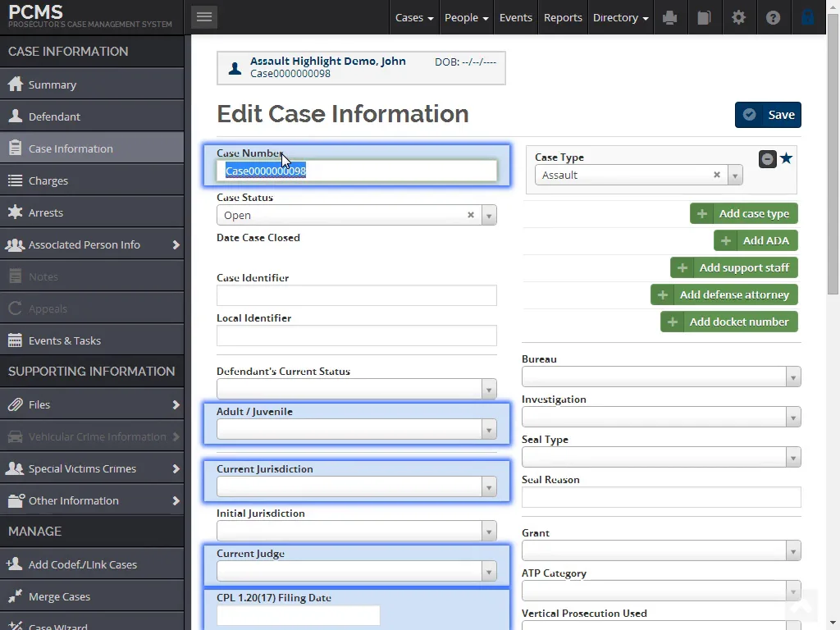Clear the Case Status Open selection
840x630 pixels.
(471, 215)
